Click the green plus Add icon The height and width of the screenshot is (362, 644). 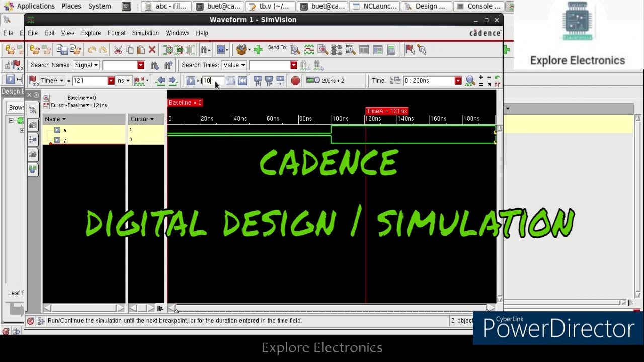258,50
